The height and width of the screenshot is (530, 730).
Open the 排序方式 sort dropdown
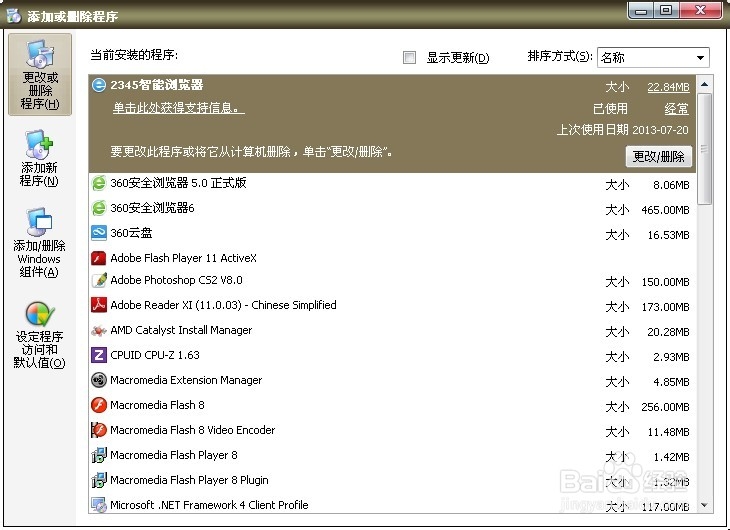pos(653,57)
